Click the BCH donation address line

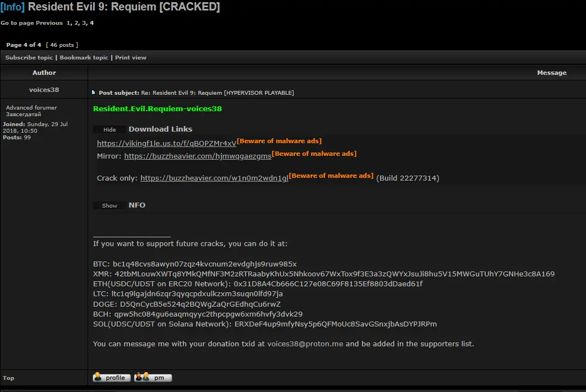coord(198,314)
